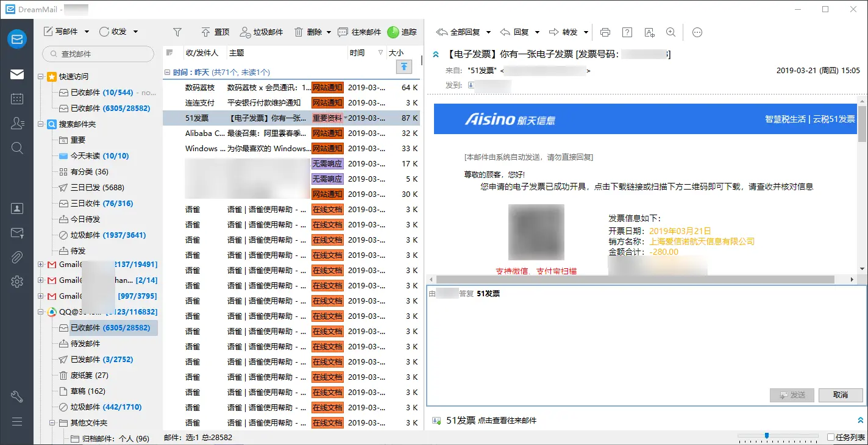The width and height of the screenshot is (868, 445).
Task: Open the 收发 dropdown arrow
Action: pyautogui.click(x=135, y=32)
